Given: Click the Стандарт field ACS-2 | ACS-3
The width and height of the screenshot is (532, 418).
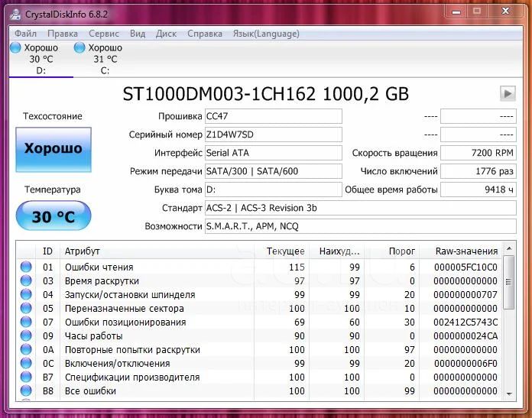Looking at the screenshot, I should [x=360, y=208].
